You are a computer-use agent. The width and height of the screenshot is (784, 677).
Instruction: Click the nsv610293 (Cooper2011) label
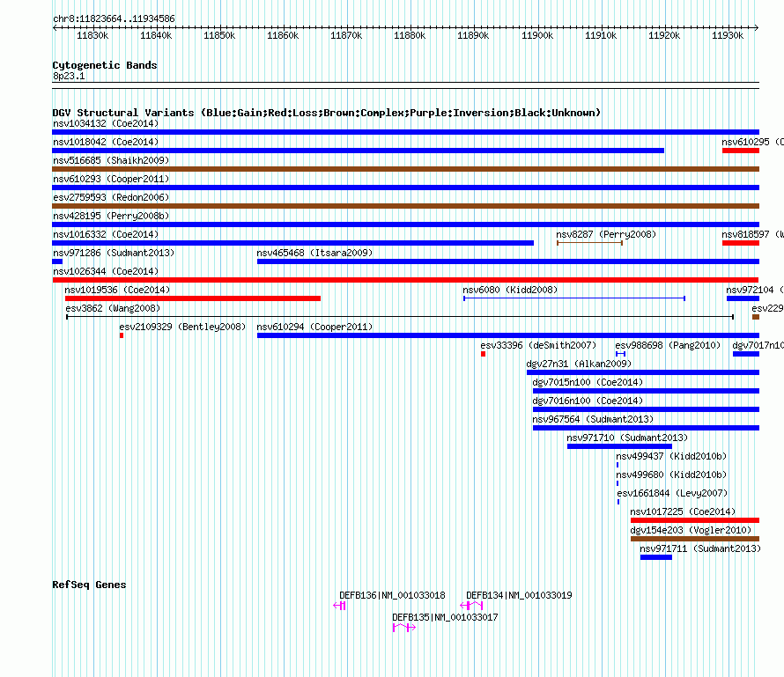[x=111, y=179]
